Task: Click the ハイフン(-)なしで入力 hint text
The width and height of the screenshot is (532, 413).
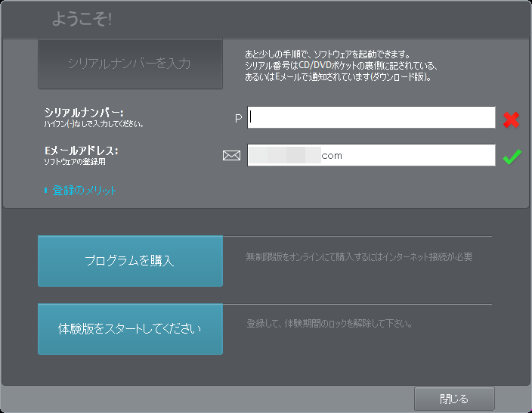Action: click(94, 123)
